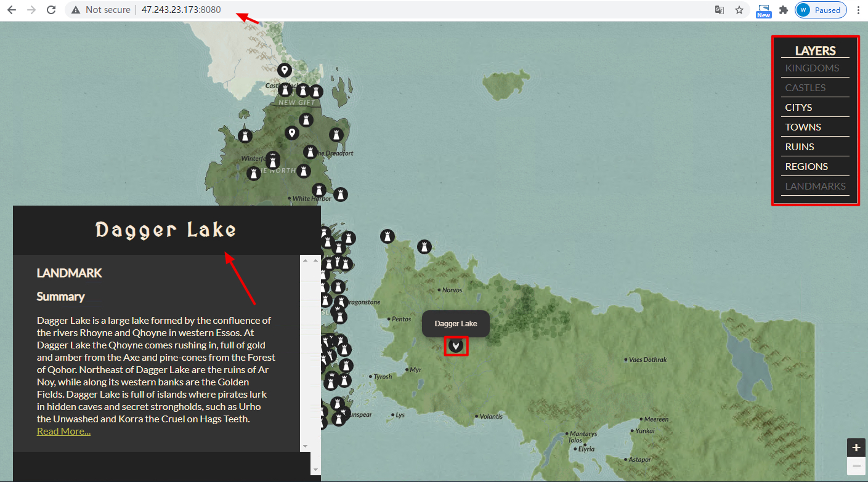The width and height of the screenshot is (868, 482).
Task: Click the Yunkai city label
Action: (645, 431)
